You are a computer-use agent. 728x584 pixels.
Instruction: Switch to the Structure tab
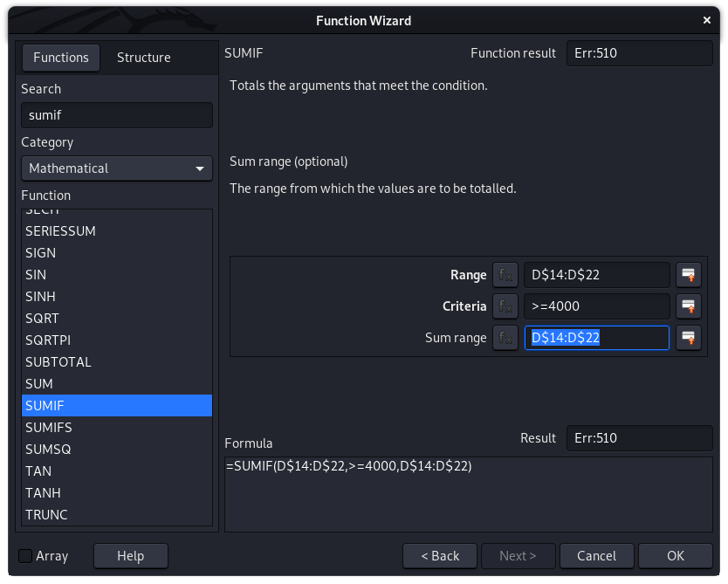pyautogui.click(x=143, y=58)
